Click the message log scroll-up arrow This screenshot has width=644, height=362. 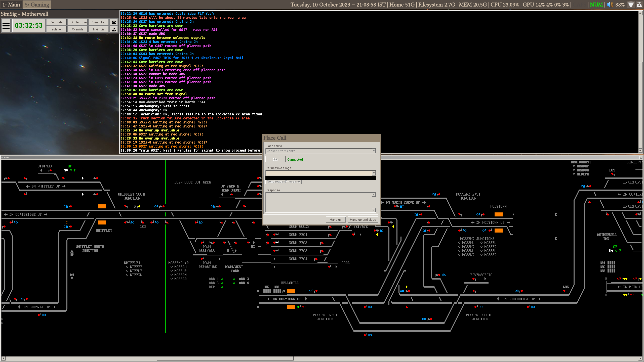click(640, 13)
